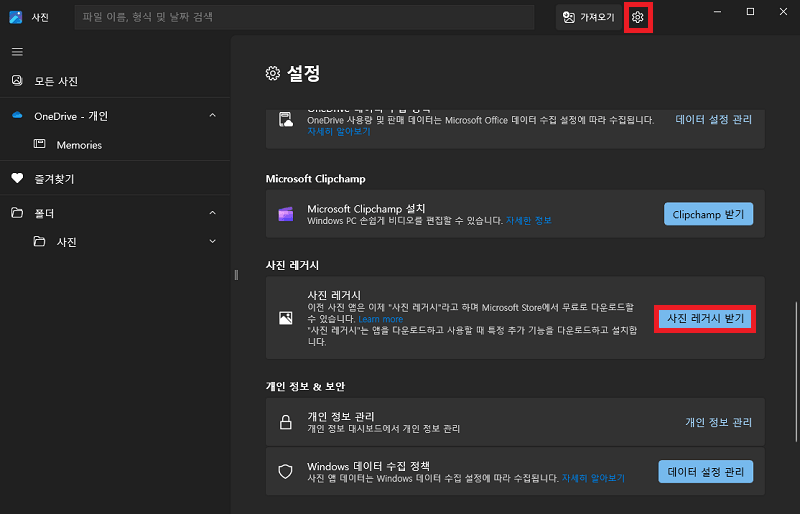
Task: Click the OneDrive cloud icon
Action: [17, 115]
